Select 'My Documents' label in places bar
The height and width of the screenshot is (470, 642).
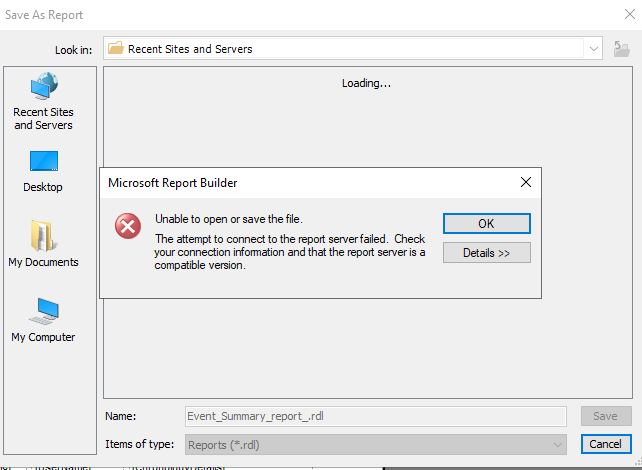[x=43, y=262]
